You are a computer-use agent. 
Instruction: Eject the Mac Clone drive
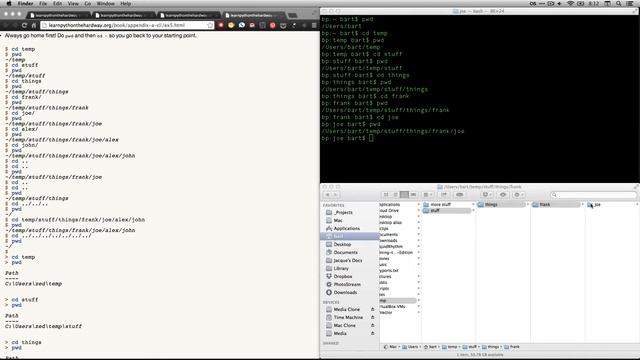click(x=372, y=325)
